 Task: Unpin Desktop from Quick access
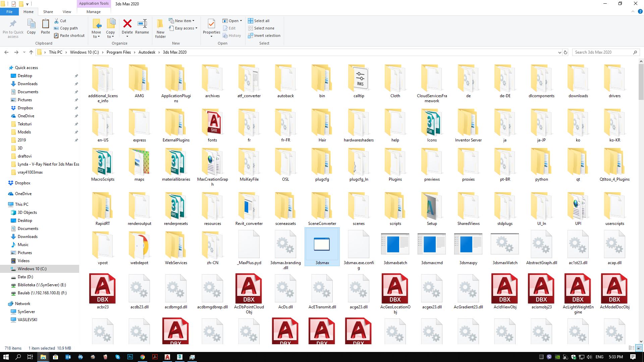pyautogui.click(x=76, y=76)
